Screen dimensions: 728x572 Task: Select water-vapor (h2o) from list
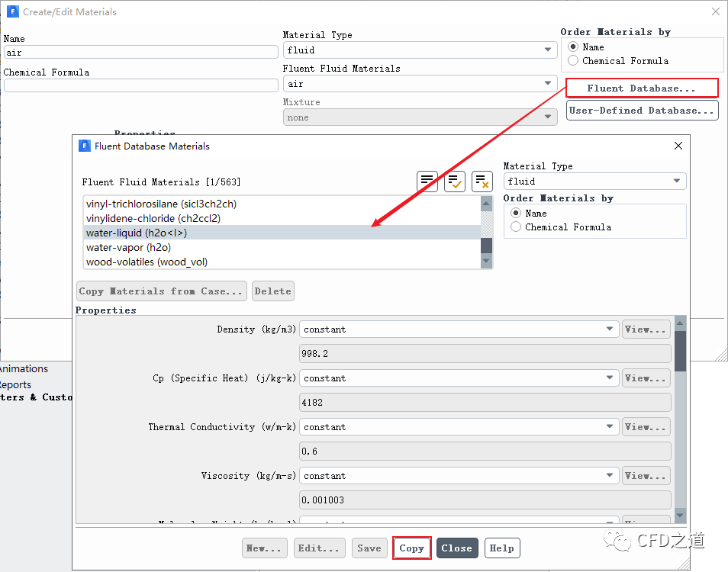[x=128, y=248]
